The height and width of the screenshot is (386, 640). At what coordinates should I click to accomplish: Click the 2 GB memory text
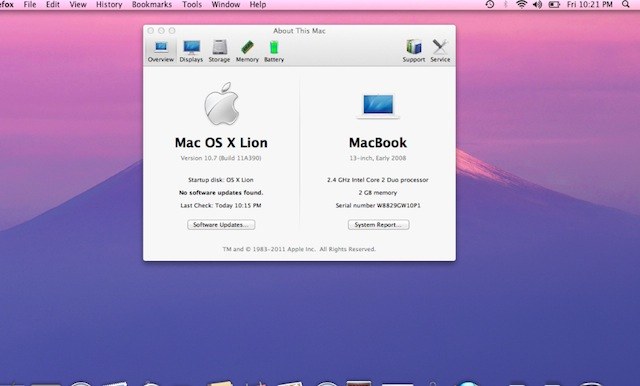(x=378, y=193)
